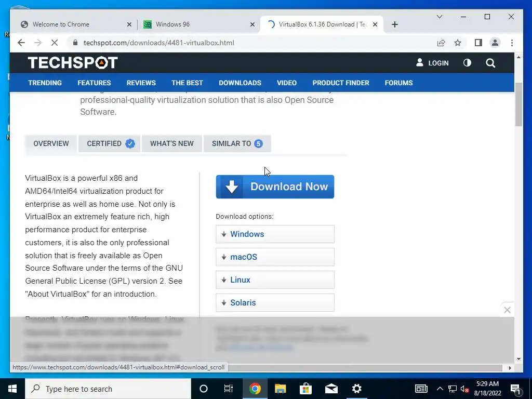This screenshot has height=399, width=532.
Task: Click the scroll up arrow of the page
Action: point(518,57)
